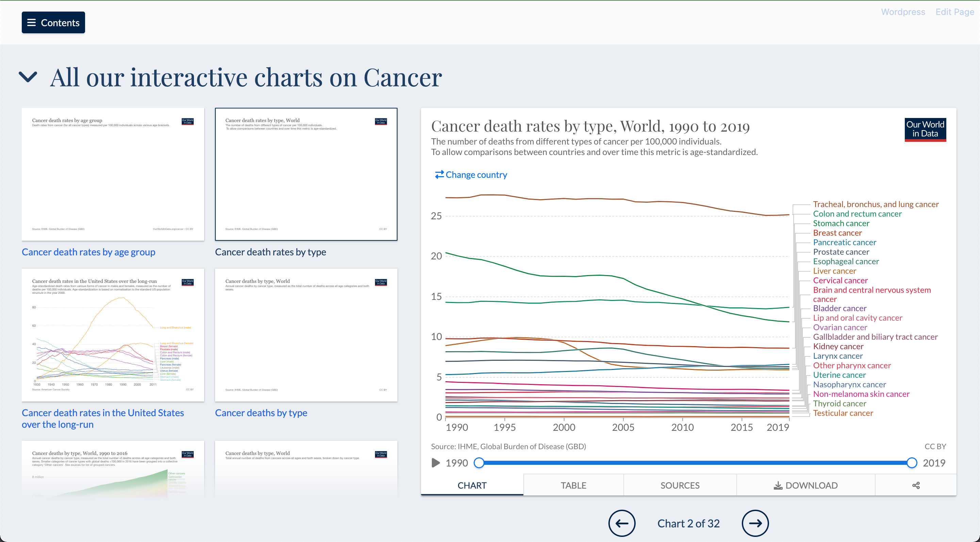Go to next chart with right arrow
The width and height of the screenshot is (980, 542).
coord(755,523)
